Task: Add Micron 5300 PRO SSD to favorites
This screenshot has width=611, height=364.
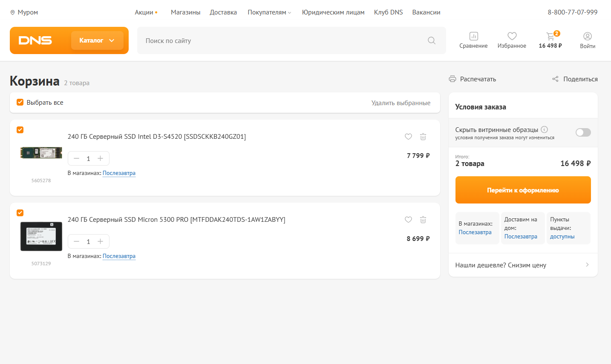Action: [x=408, y=220]
